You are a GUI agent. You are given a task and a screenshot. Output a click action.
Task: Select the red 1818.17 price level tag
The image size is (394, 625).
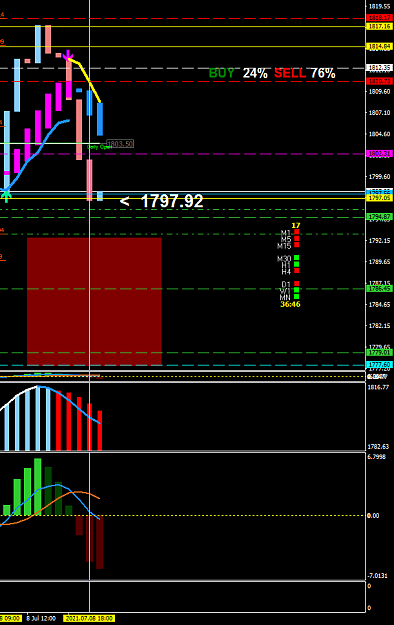379,18
